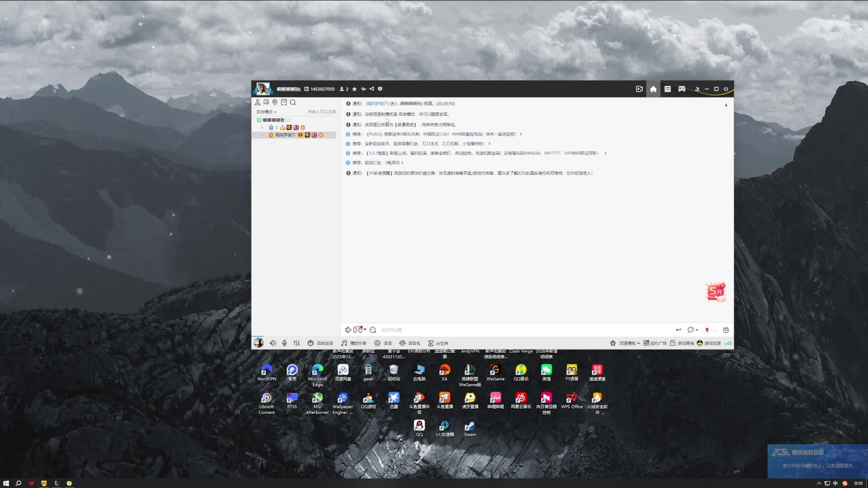Viewport: 868px width, 488px height.
Task: Click the share icon beside channel ID
Action: [x=372, y=89]
